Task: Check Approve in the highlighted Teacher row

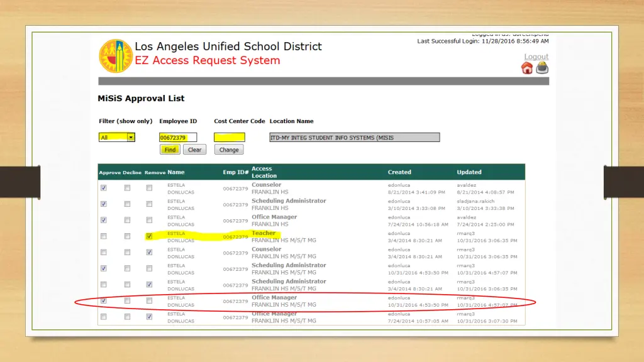Action: [x=104, y=236]
